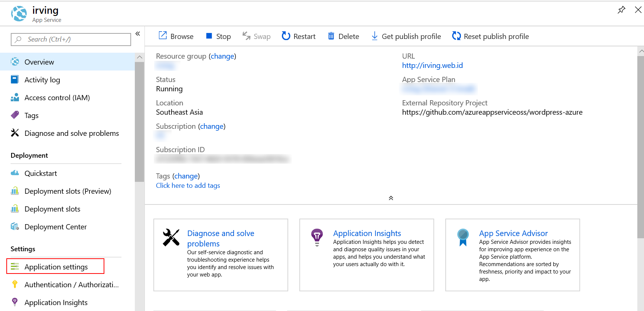Image resolution: width=644 pixels, height=311 pixels.
Task: Focus the sidebar search field
Action: pyautogui.click(x=71, y=39)
